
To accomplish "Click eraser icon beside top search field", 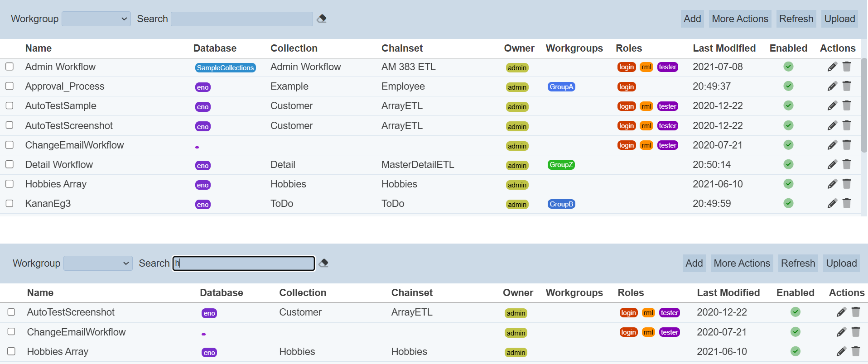I will click(322, 19).
